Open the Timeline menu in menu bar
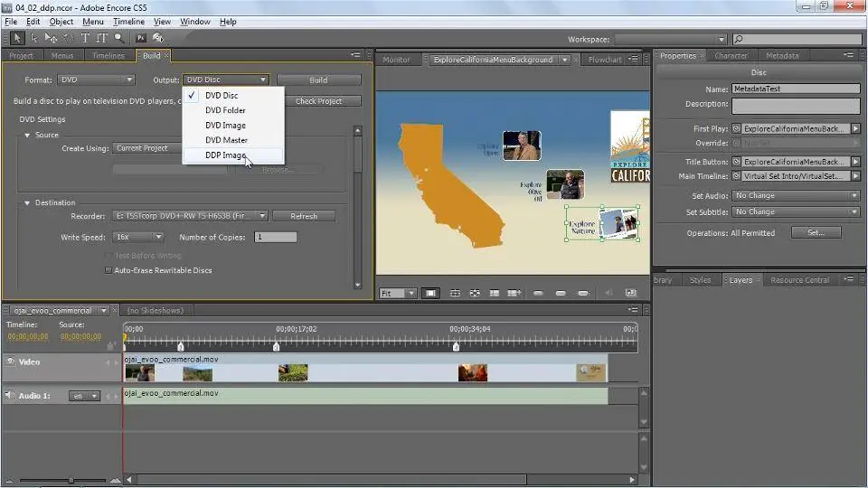Image resolution: width=868 pixels, height=488 pixels. click(128, 22)
